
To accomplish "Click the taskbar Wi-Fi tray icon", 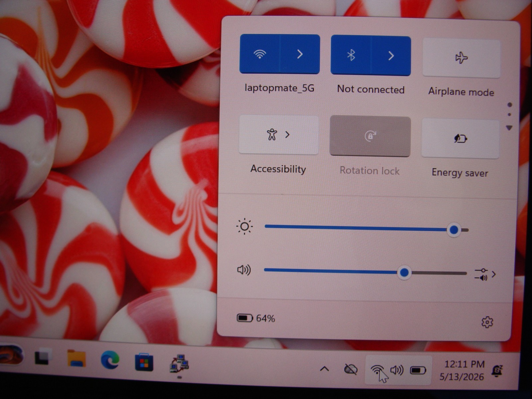I will (377, 369).
